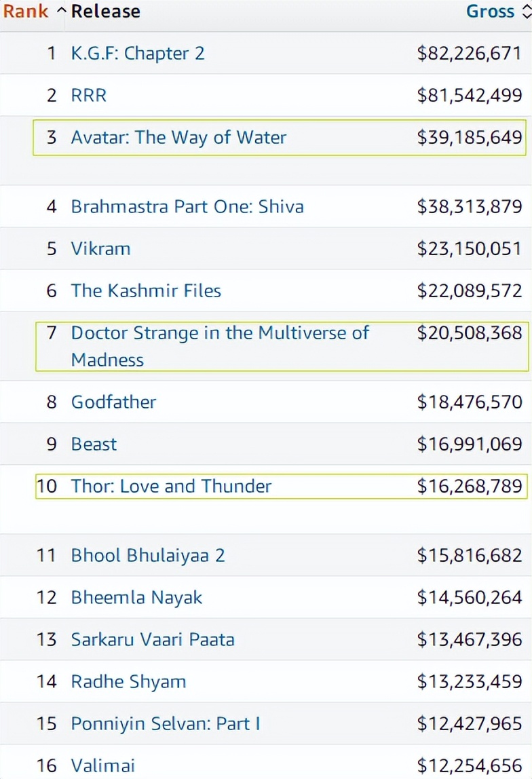Open the K.G.F: Chapter 2 link
Viewport: 532px width, 779px height.
(x=137, y=53)
